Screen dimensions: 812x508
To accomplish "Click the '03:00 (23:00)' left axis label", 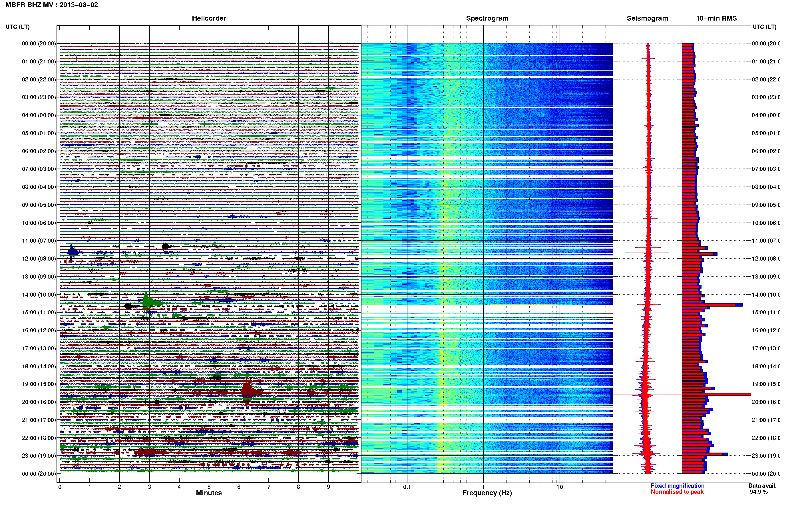I will coord(39,97).
